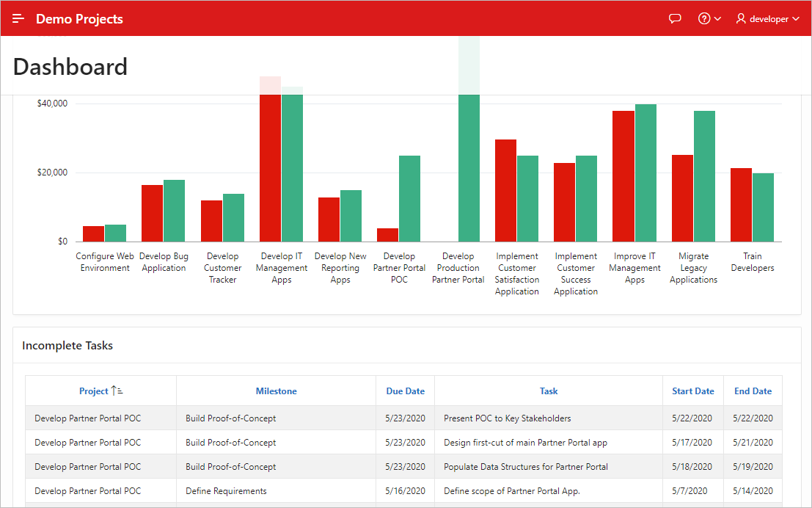The width and height of the screenshot is (812, 508).
Task: Open the Milestone column heading menu
Action: pos(276,391)
